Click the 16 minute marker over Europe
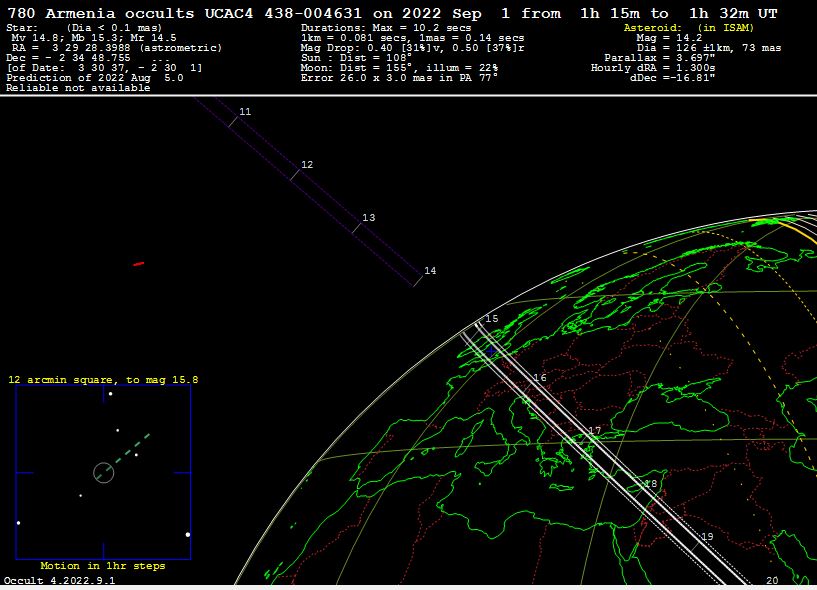Image resolution: width=817 pixels, height=590 pixels. coord(540,378)
